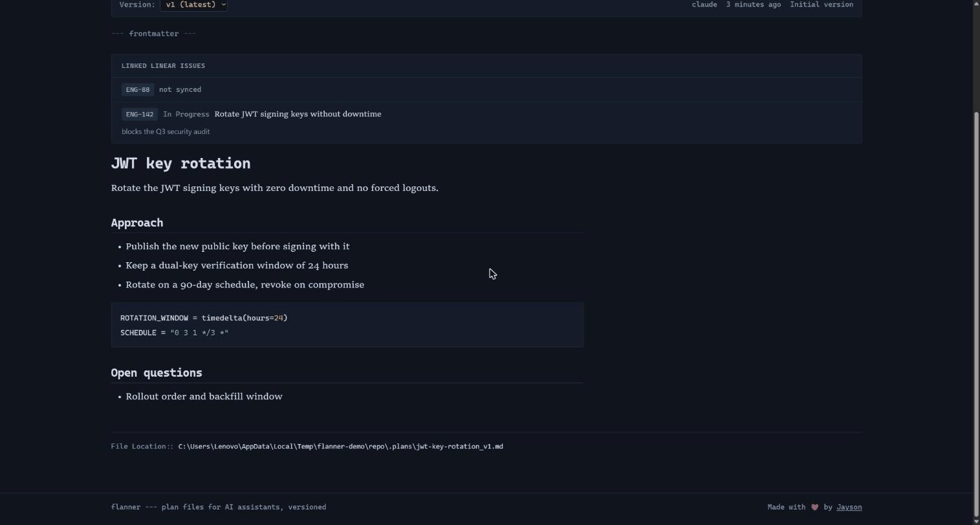Click bullet 'Rotate on a 90-day schedule'

tap(245, 285)
